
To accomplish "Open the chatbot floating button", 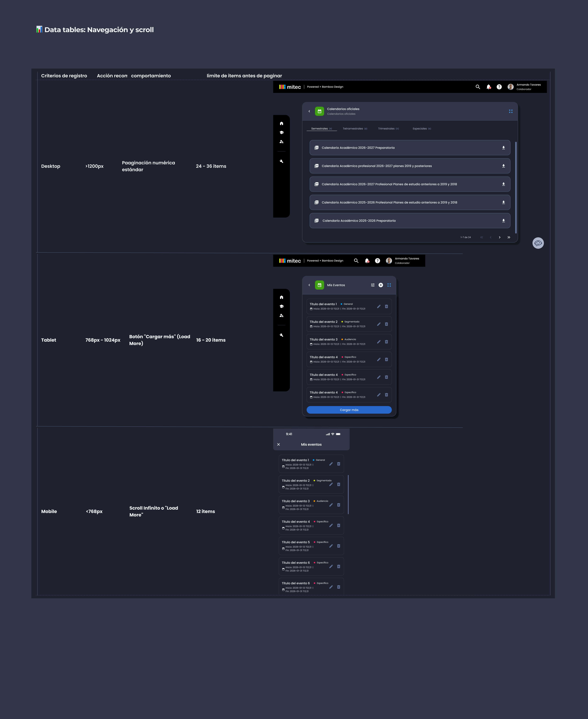I will [x=538, y=243].
